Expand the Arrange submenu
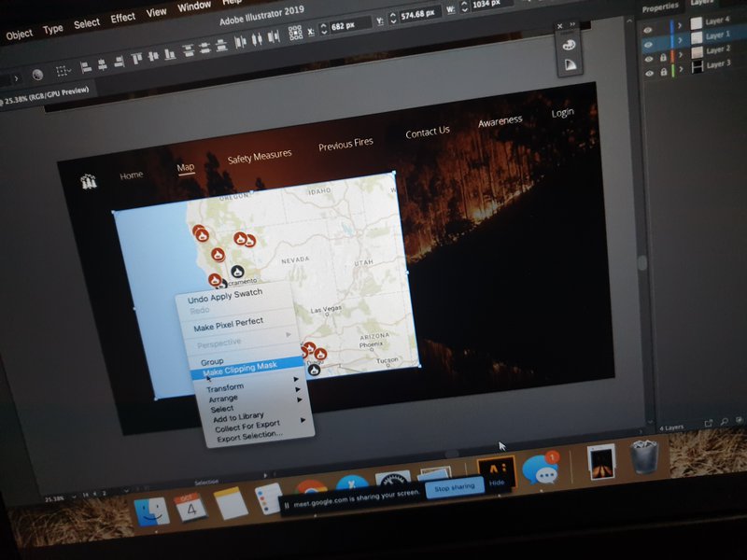Screen dimensions: 747x560 click(x=300, y=398)
